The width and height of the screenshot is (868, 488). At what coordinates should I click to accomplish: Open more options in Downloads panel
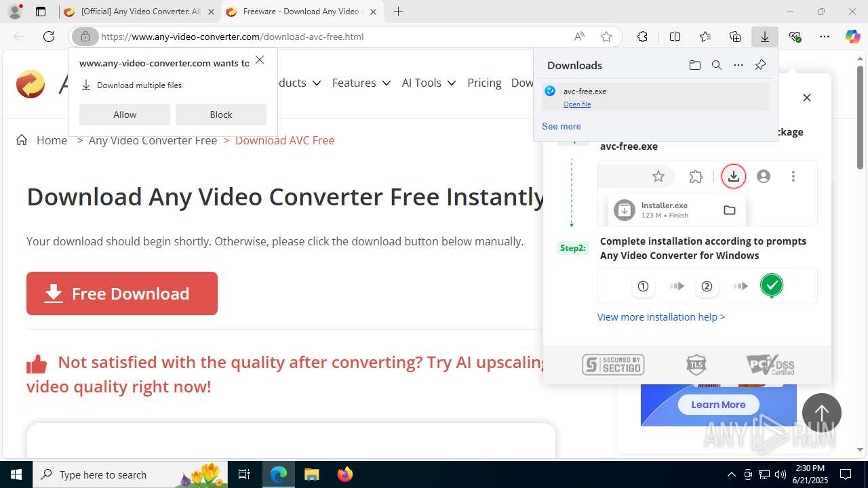coord(738,65)
